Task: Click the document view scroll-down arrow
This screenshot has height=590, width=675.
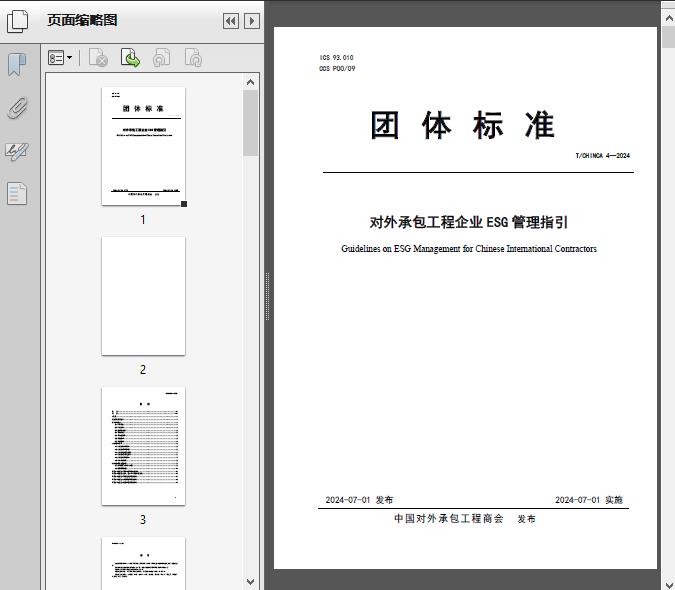Action: click(669, 584)
